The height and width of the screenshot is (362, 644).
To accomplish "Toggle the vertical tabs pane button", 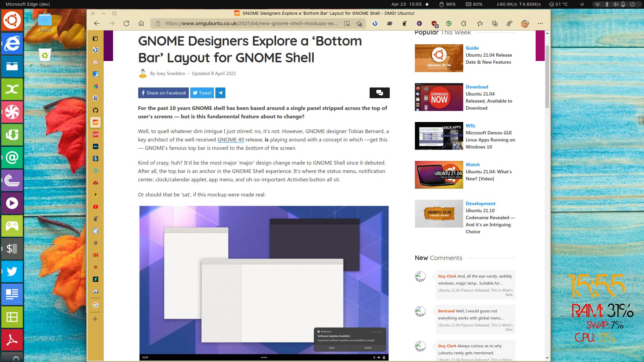I will coord(95,39).
